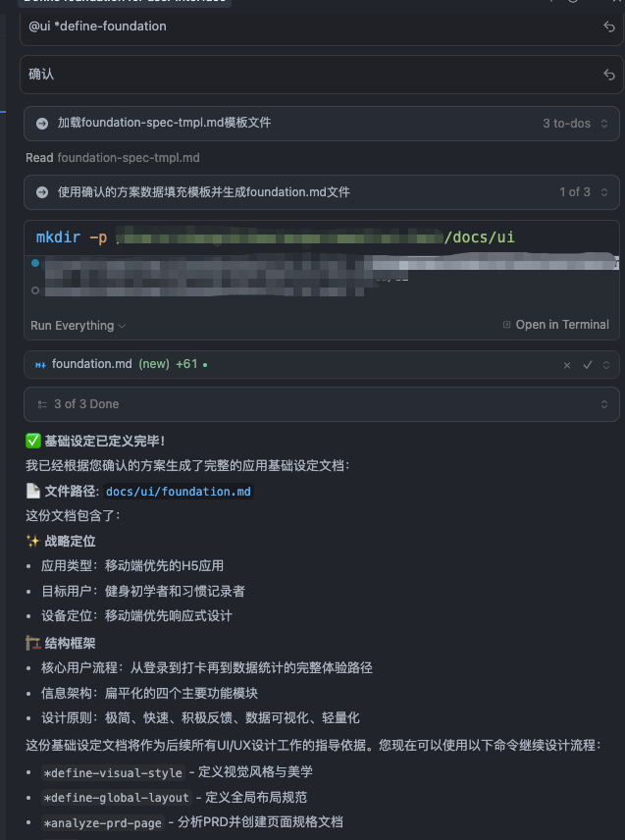Image resolution: width=625 pixels, height=840 pixels.
Task: Open the Run Everything dropdown
Action: click(78, 326)
